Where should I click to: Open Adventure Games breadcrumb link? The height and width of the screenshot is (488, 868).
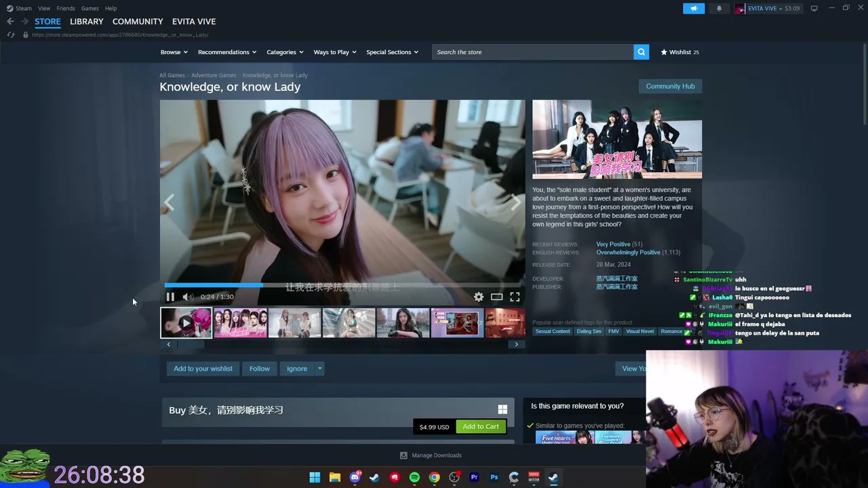point(214,75)
